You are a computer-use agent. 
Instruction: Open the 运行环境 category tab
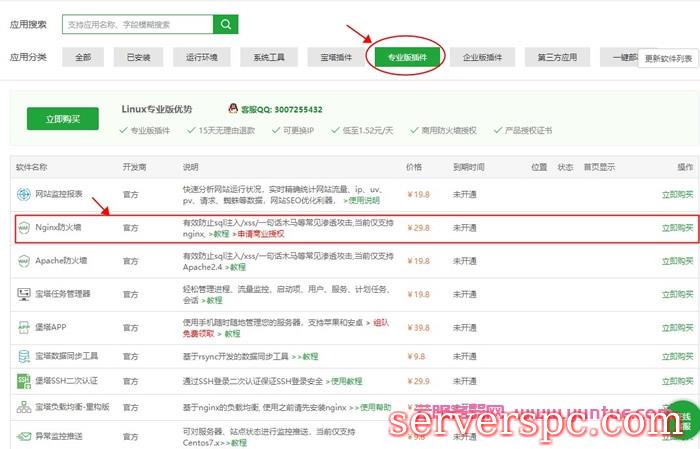pyautogui.click(x=196, y=58)
